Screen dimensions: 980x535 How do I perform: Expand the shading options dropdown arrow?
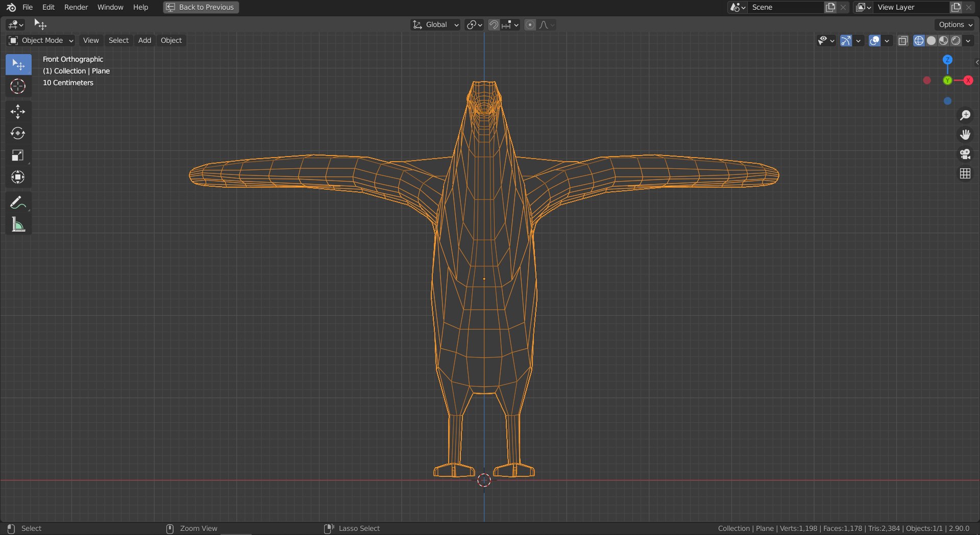coord(968,41)
